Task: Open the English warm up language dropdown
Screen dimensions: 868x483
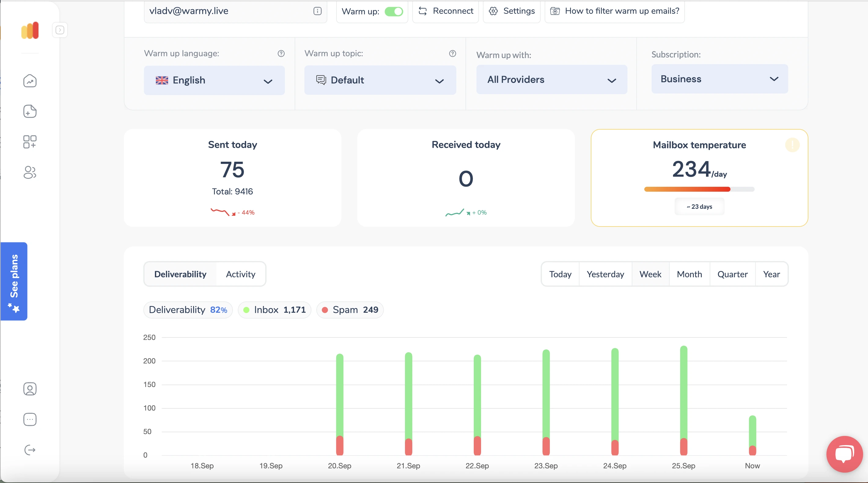Action: (x=214, y=80)
